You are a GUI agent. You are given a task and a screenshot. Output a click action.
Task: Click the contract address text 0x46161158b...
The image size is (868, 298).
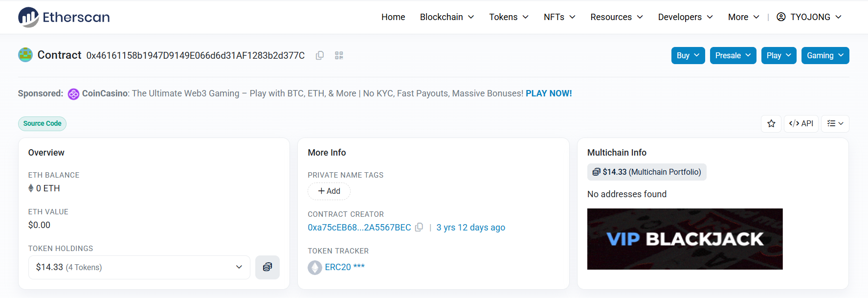click(196, 56)
